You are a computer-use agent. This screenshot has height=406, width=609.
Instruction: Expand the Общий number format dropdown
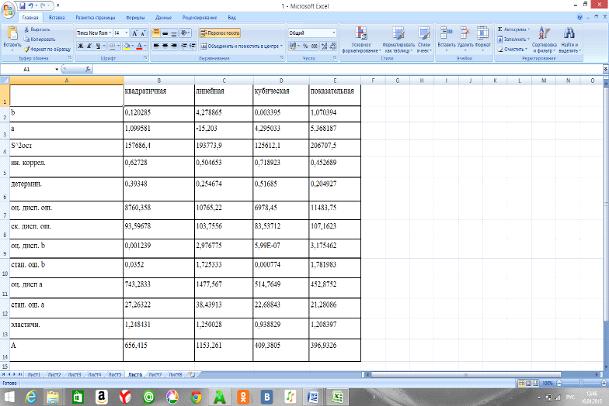tap(337, 32)
